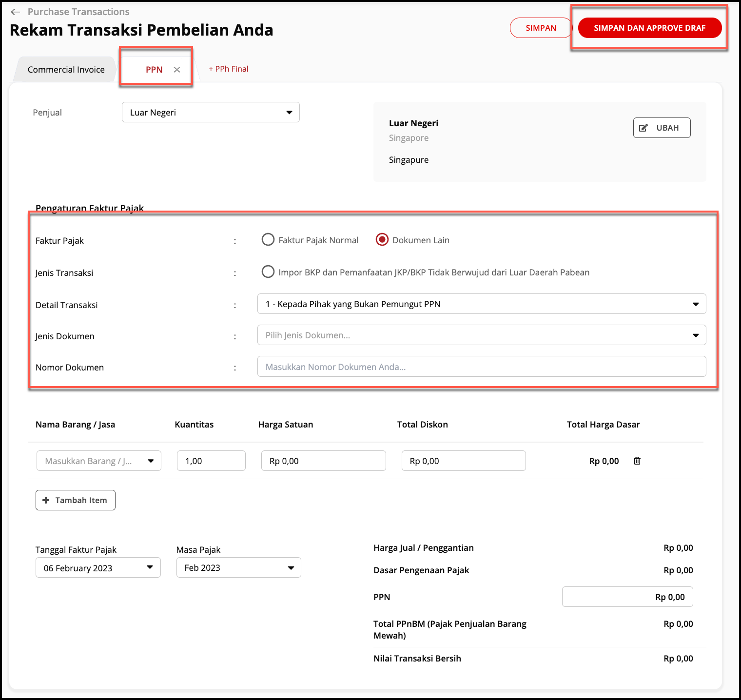This screenshot has width=741, height=700.
Task: Expand the Masa Pajak dropdown Feb 2023
Action: coord(239,567)
